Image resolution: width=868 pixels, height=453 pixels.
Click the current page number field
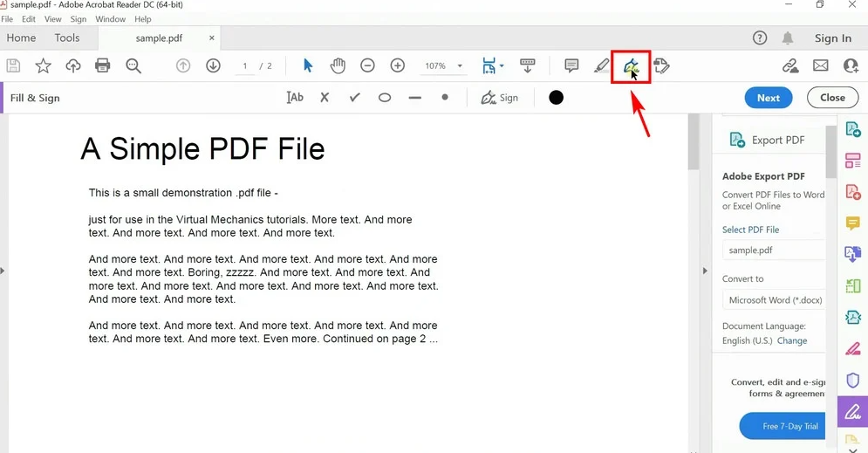(245, 66)
